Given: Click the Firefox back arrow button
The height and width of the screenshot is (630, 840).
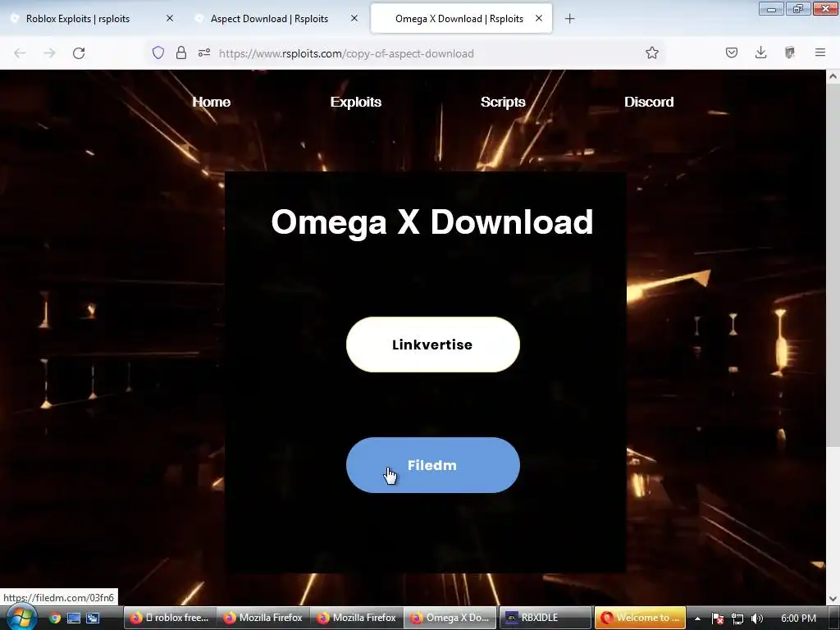Looking at the screenshot, I should 20,53.
